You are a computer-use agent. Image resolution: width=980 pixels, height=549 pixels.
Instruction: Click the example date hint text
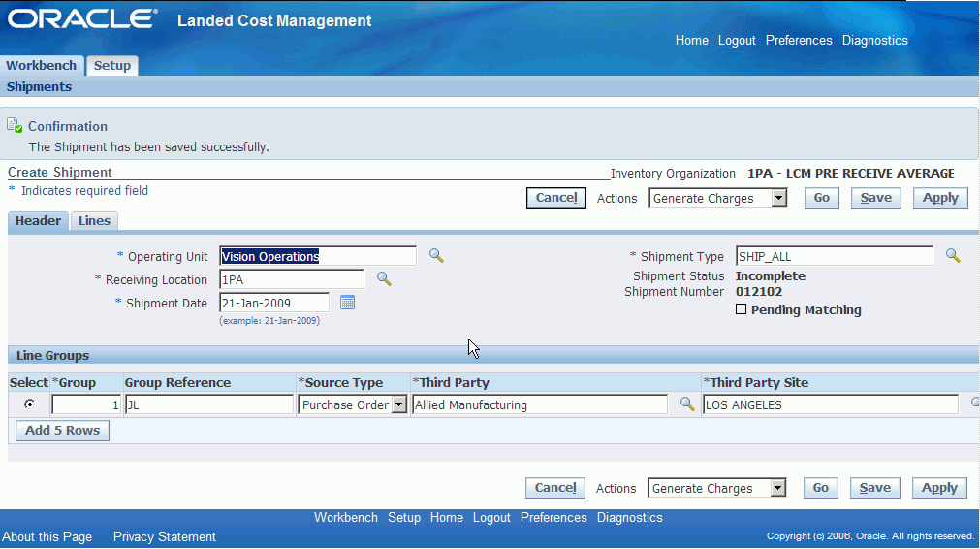(x=269, y=320)
